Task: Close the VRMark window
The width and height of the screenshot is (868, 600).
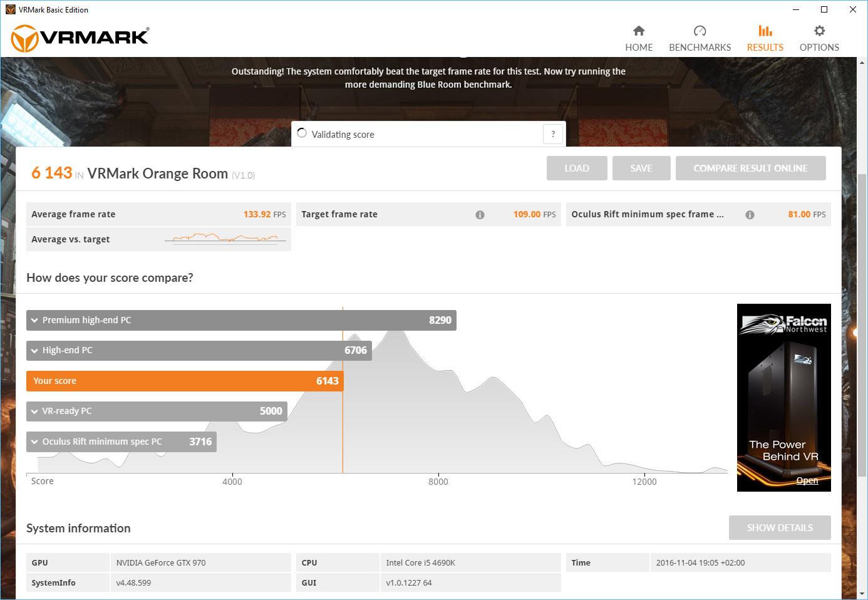Action: 852,9
